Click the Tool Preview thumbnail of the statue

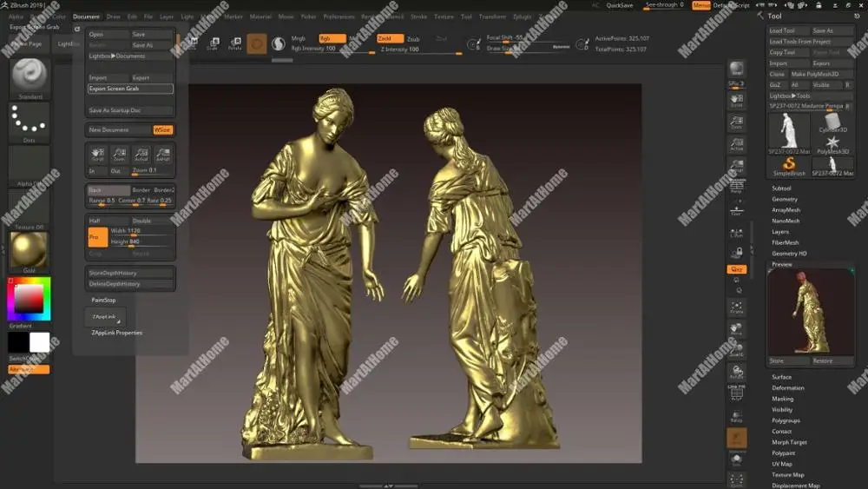811,312
